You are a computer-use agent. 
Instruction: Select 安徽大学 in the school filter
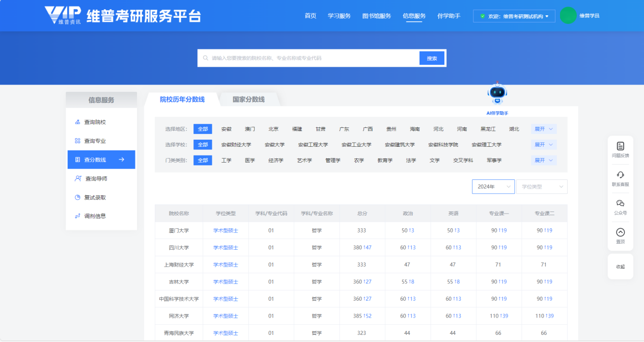(274, 145)
